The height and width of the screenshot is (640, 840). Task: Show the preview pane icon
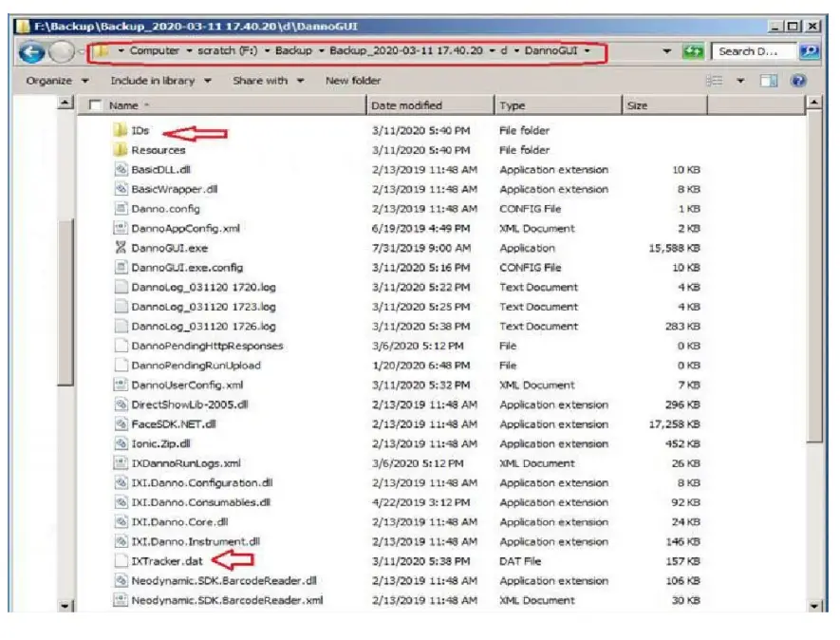(x=769, y=81)
